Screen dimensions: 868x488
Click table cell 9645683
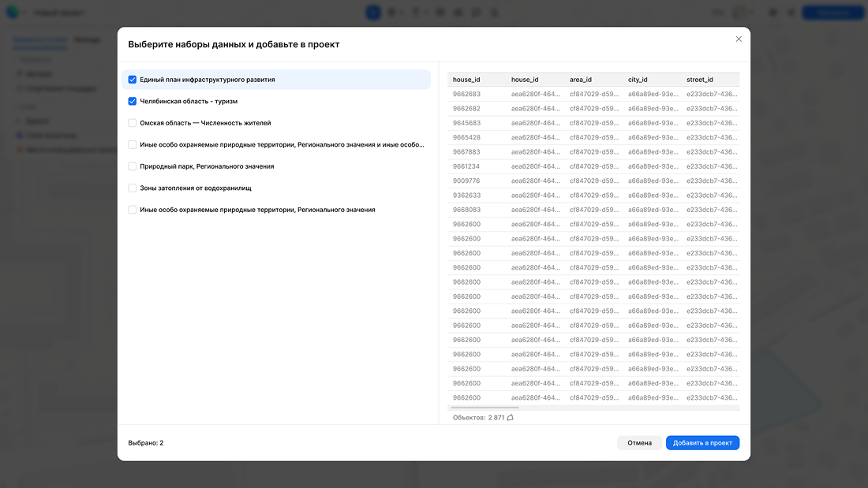pos(466,123)
